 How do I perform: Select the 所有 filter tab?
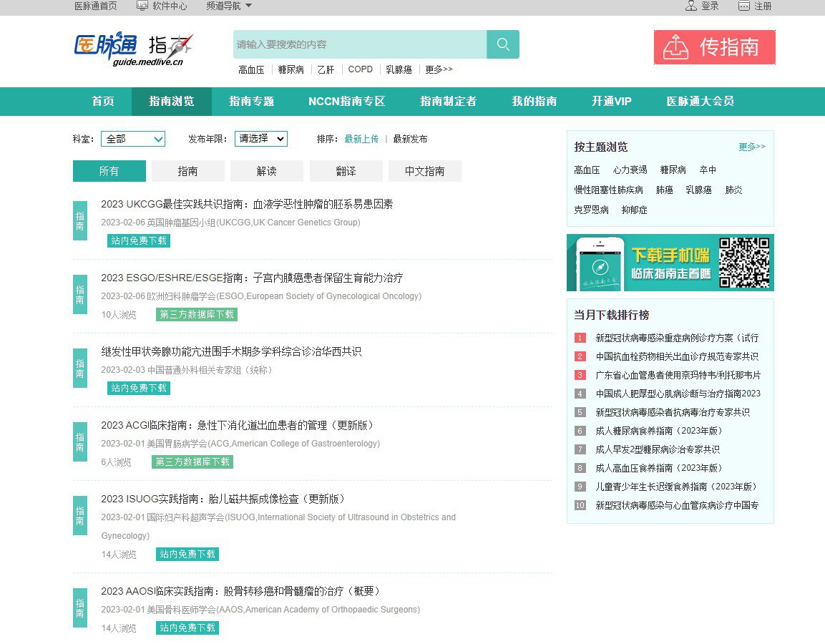(x=109, y=171)
